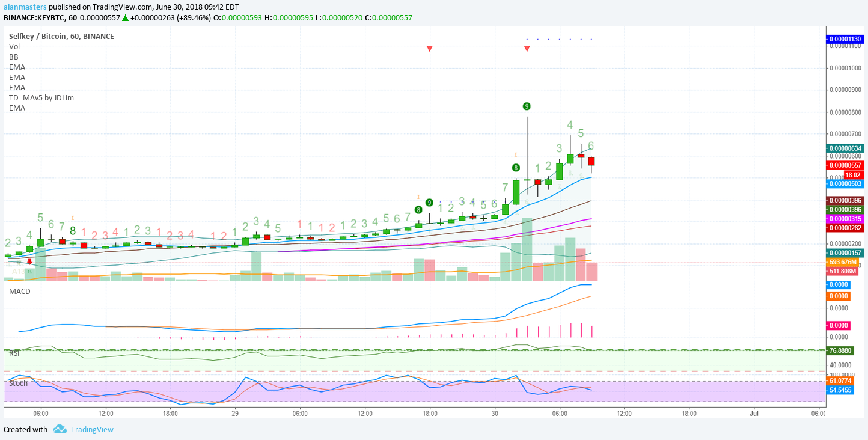This screenshot has width=868, height=440.
Task: Click the BB indicator label
Action: (x=14, y=57)
